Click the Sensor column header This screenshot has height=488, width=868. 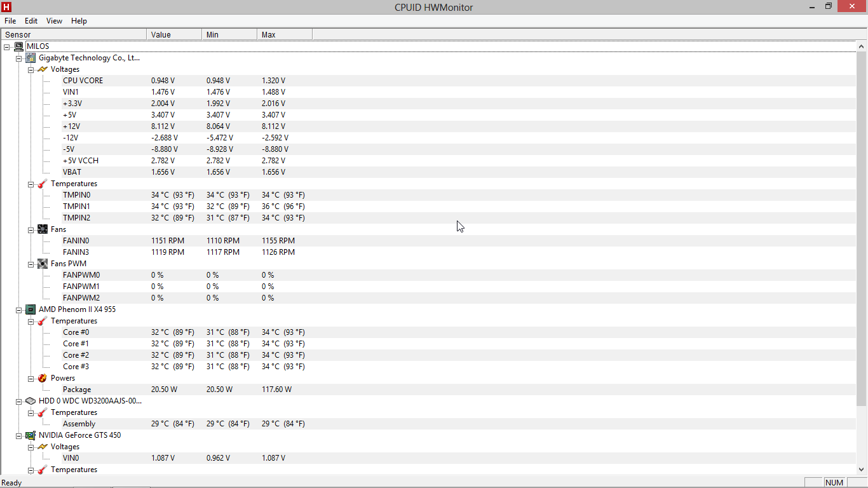74,34
